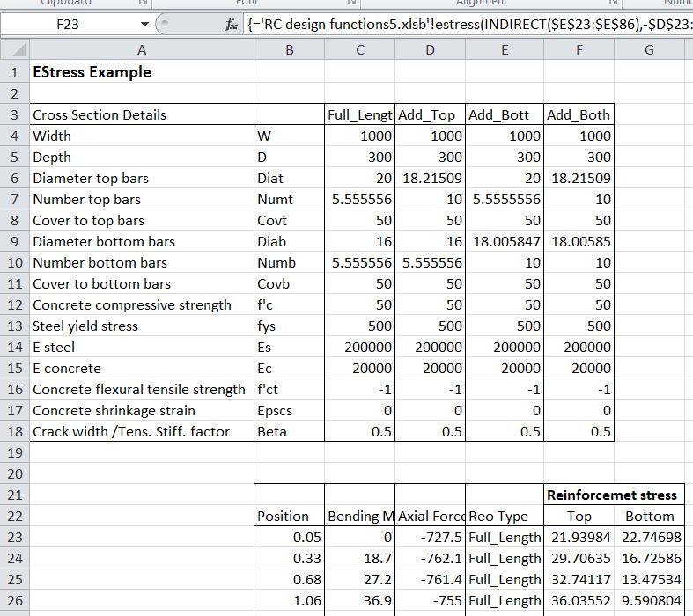Click the 'Concrete compressive strength' label cell

pos(132,304)
